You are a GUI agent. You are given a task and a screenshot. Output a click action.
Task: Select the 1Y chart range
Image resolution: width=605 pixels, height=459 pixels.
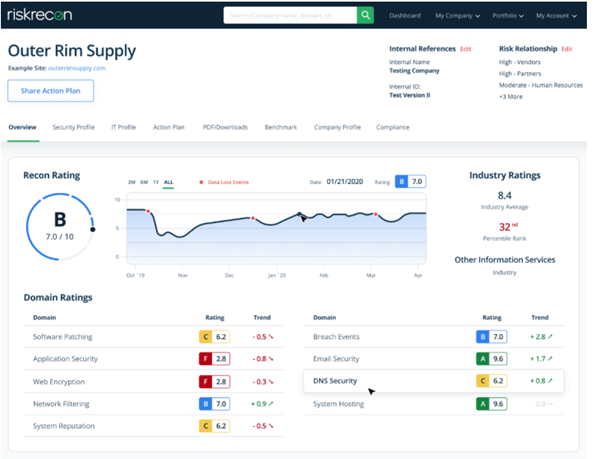[x=156, y=182]
